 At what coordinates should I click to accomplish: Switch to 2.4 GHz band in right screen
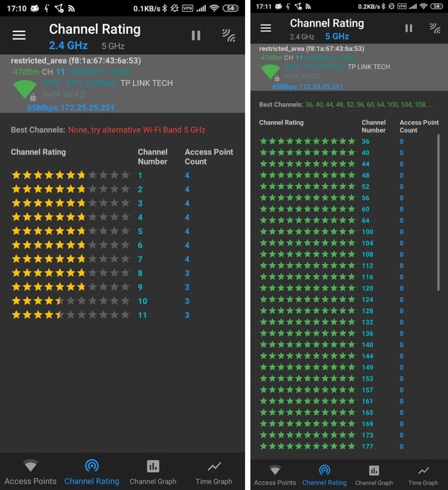tap(302, 37)
